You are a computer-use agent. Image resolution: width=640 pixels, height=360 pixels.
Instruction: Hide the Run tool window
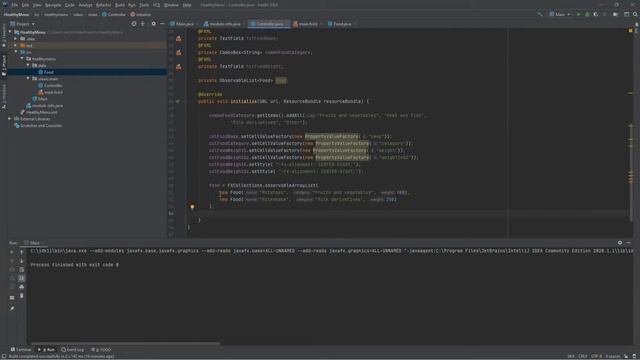pyautogui.click(x=629, y=242)
